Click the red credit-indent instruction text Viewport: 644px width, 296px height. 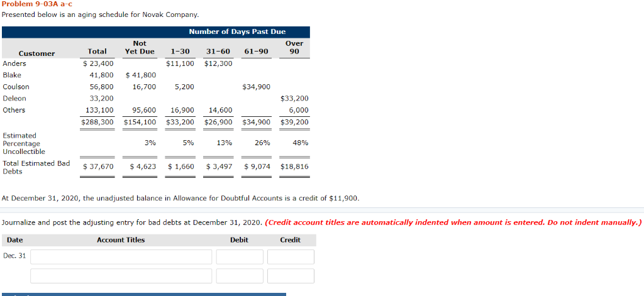[453, 222]
